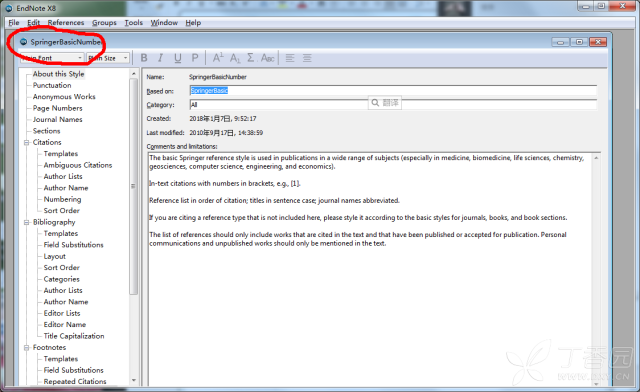Select Repeated Citations tree item

[x=75, y=382]
